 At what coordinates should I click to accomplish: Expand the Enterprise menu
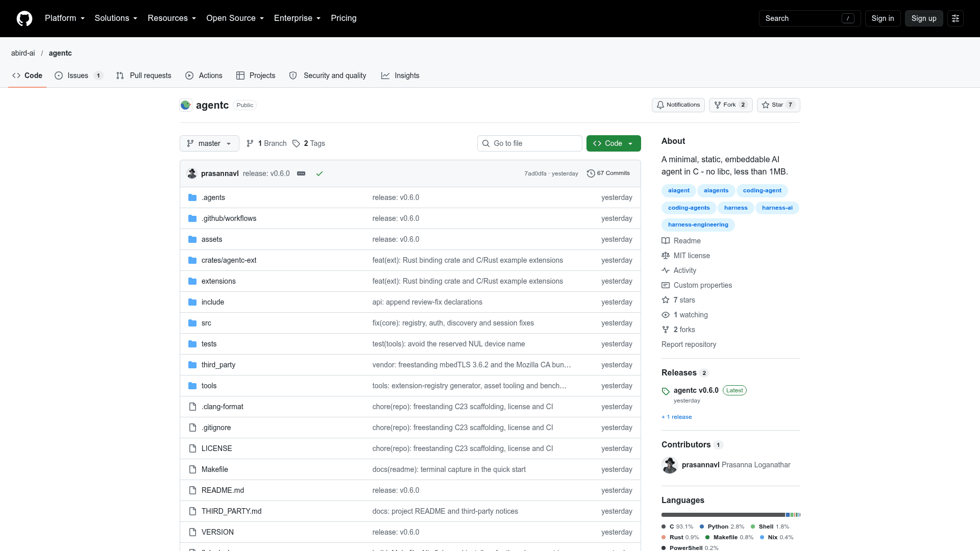pos(297,18)
